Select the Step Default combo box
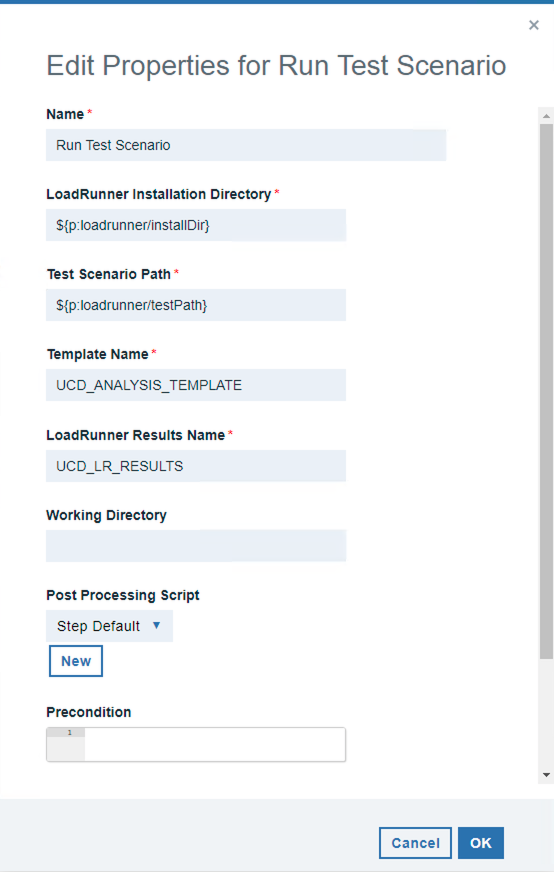Image resolution: width=554 pixels, height=872 pixels. [x=110, y=626]
